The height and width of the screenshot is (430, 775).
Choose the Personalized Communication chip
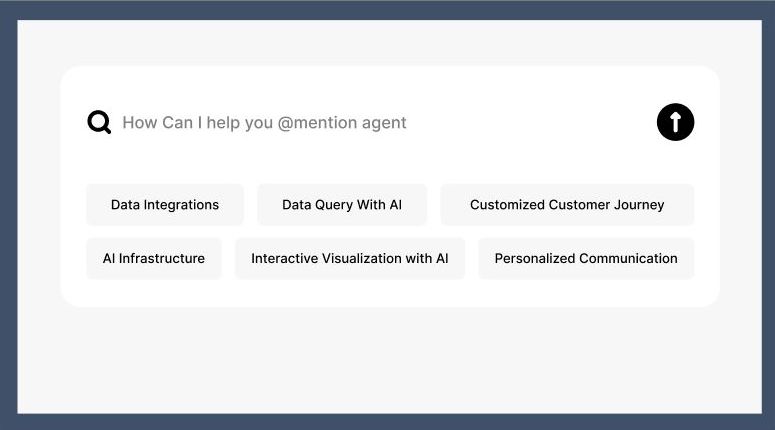click(586, 259)
